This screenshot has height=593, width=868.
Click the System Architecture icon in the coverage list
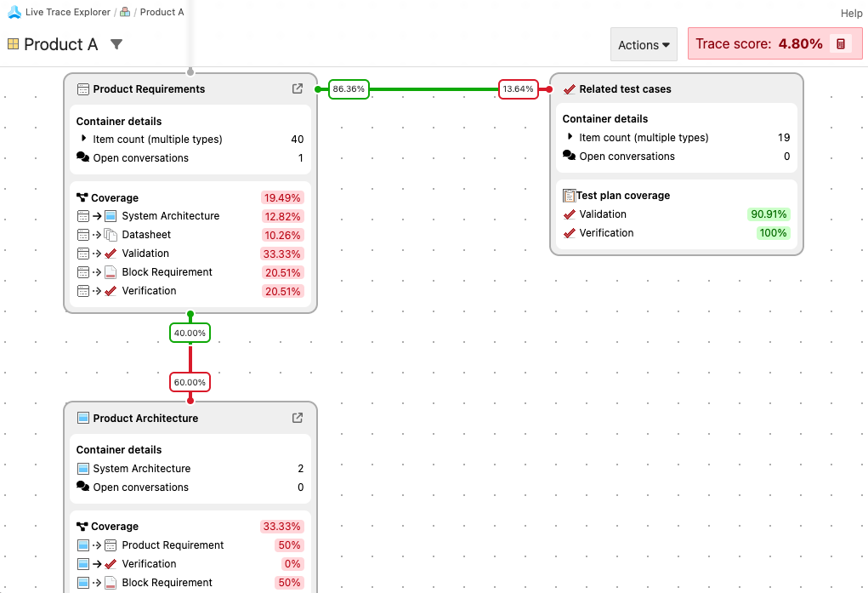tap(111, 215)
